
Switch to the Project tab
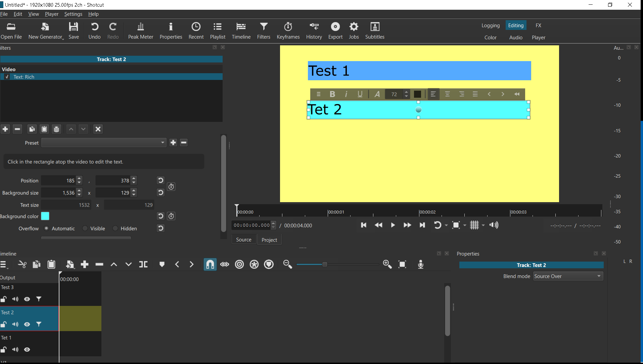(269, 240)
